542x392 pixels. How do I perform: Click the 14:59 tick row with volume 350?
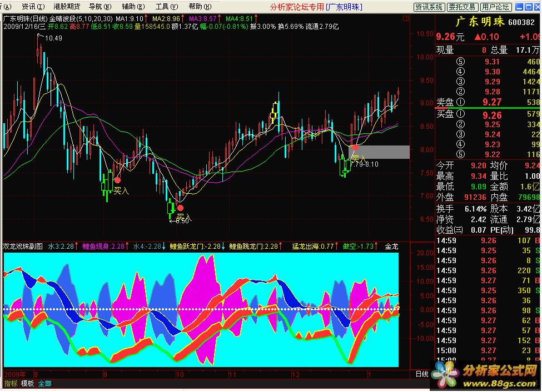tap(488, 290)
